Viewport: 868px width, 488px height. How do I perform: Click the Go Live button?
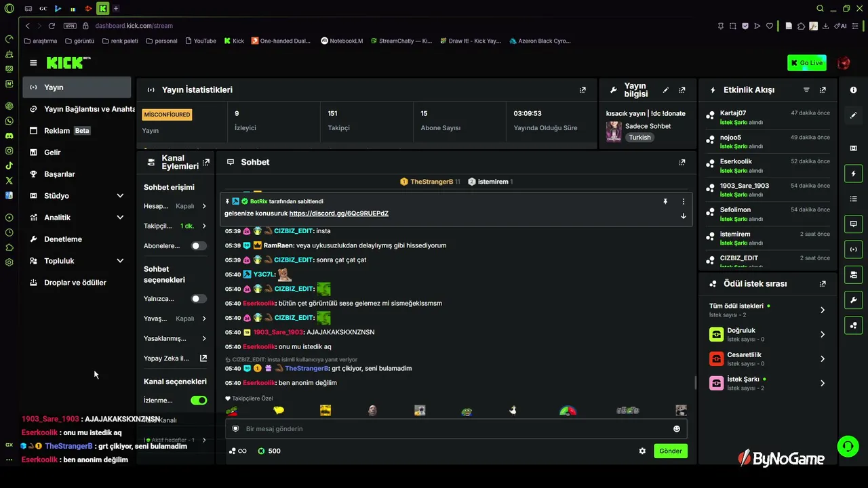pos(807,63)
